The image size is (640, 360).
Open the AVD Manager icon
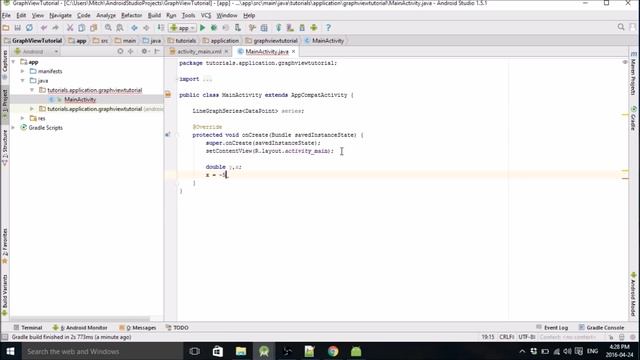tap(290, 28)
